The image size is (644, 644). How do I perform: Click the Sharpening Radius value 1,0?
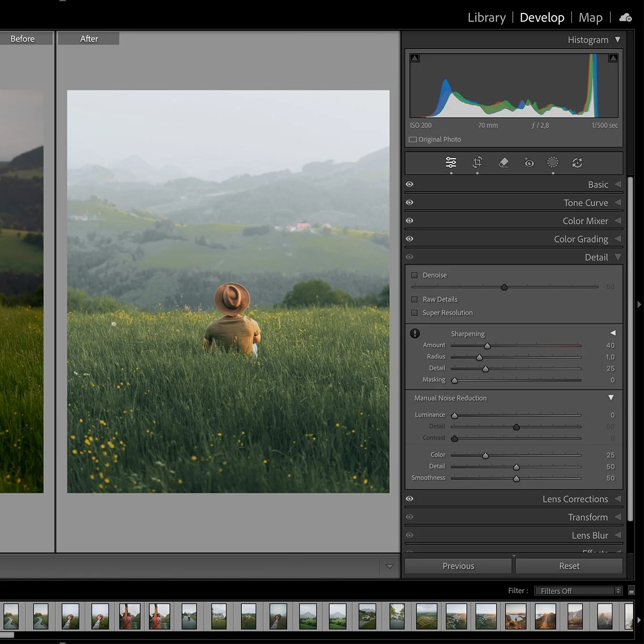(610, 357)
